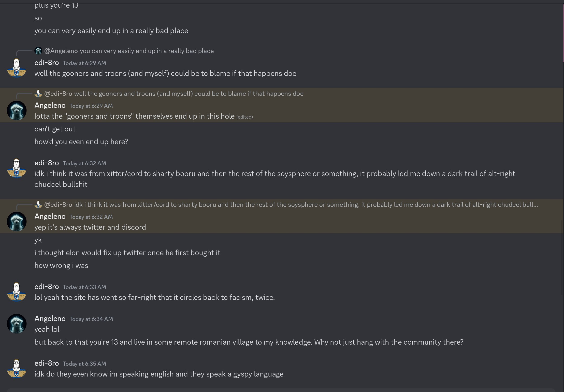The height and width of the screenshot is (392, 564).
Task: Jump to replied message '@Angeleno you can very easily'
Action: point(146,51)
